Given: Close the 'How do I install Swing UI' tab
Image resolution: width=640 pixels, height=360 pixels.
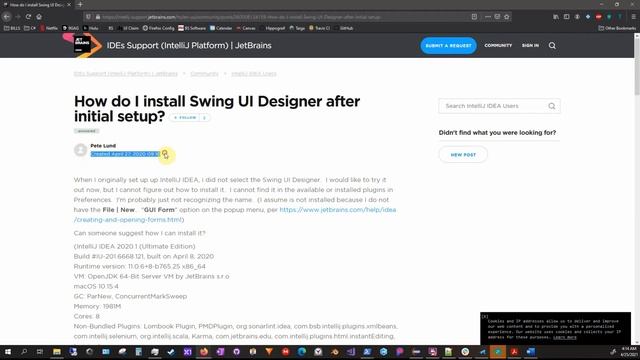Looking at the screenshot, I should coord(69,4).
